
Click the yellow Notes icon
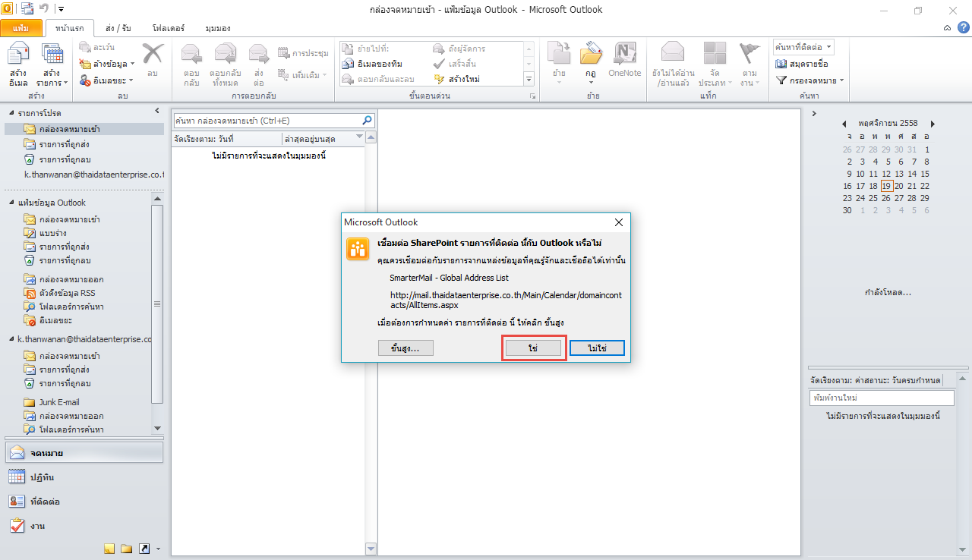109,548
